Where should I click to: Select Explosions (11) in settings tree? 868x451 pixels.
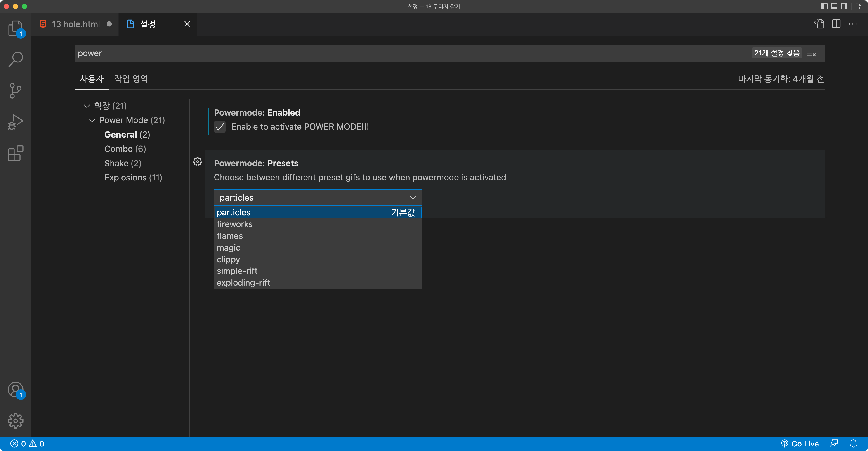coord(133,178)
